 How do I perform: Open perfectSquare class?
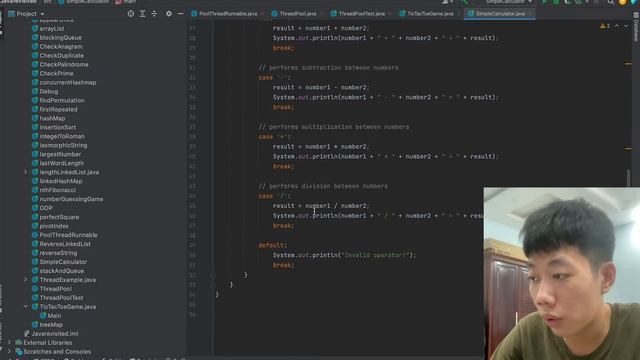[x=59, y=217]
